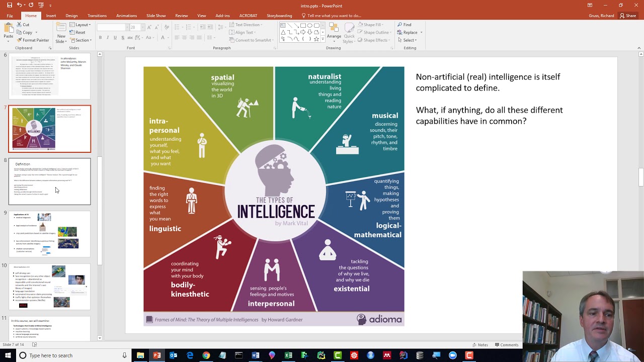
Task: Click Find in Editing group
Action: [404, 25]
